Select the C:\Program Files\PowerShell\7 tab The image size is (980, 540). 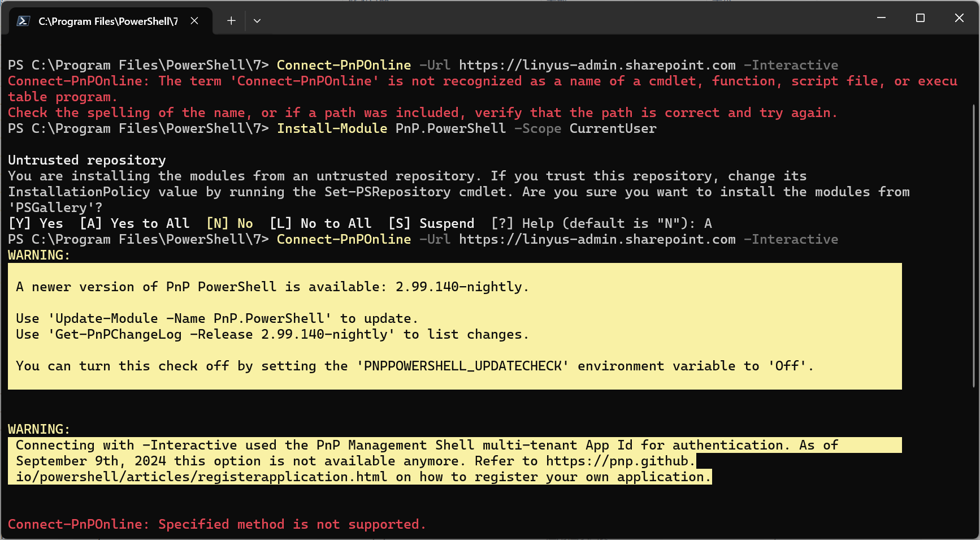pyautogui.click(x=107, y=20)
